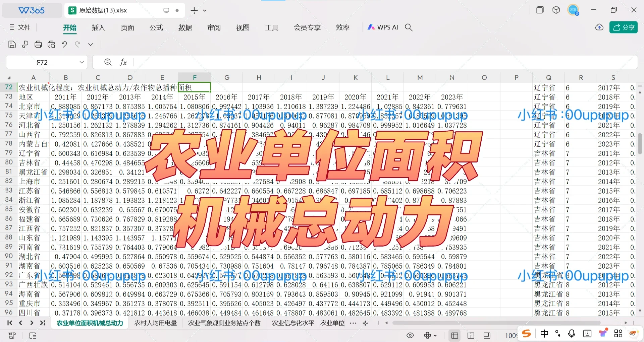This screenshot has width=644, height=342.
Task: Click the print icon
Action: point(38,44)
